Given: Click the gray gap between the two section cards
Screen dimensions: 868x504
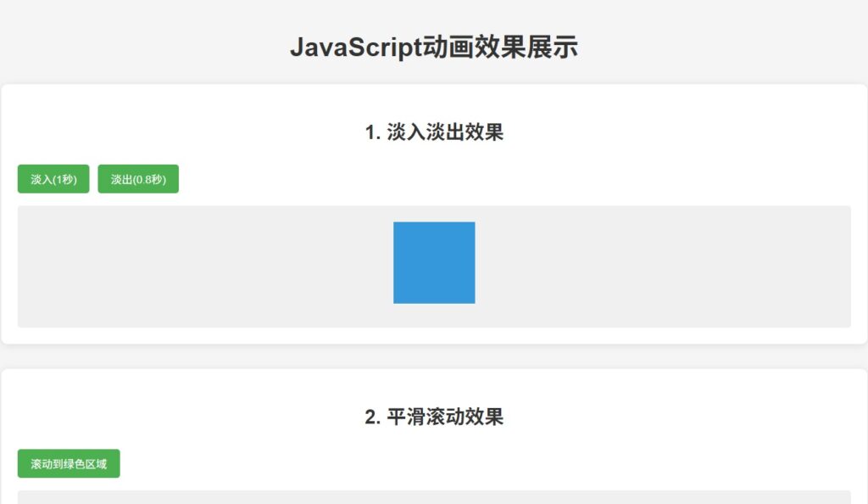Looking at the screenshot, I should 434,356.
